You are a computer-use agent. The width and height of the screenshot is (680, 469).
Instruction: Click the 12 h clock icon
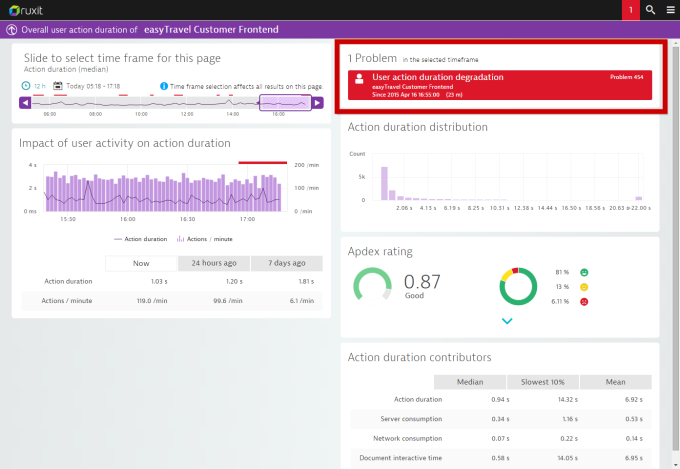(x=26, y=85)
